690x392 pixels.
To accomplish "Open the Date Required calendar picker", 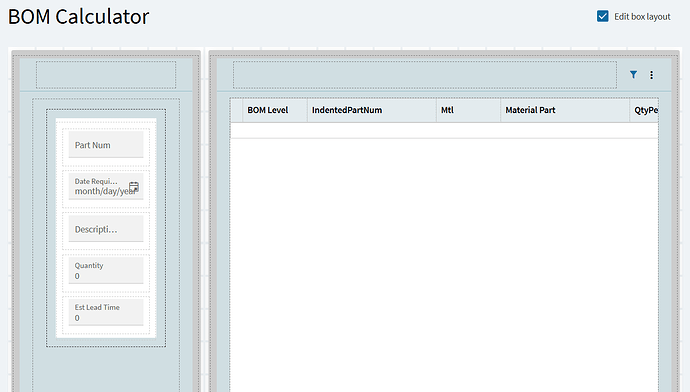I will [134, 187].
